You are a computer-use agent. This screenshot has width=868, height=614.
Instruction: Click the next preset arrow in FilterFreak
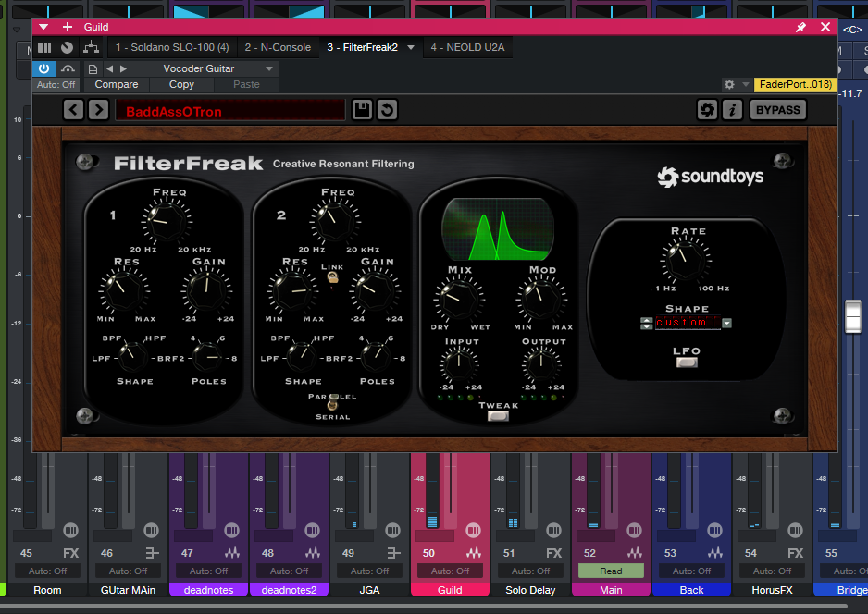coord(98,109)
